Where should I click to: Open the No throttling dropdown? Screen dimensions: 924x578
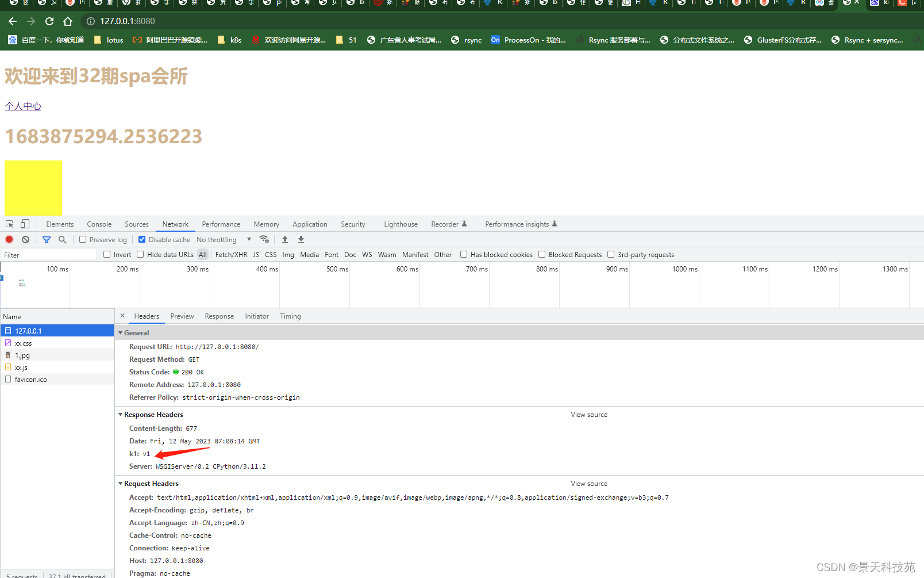(224, 239)
